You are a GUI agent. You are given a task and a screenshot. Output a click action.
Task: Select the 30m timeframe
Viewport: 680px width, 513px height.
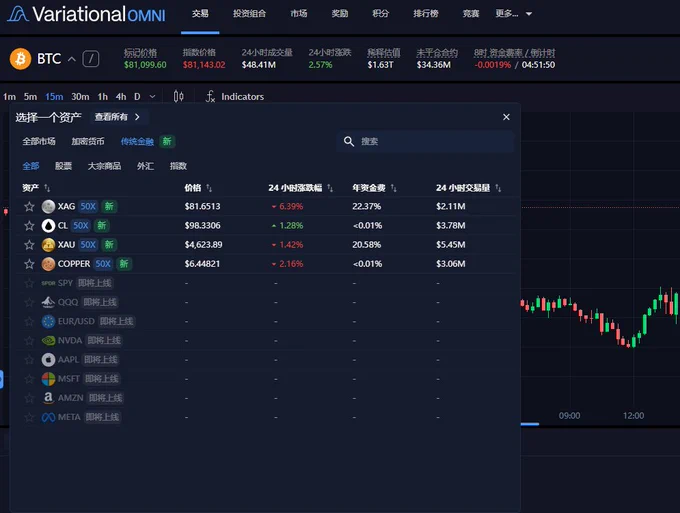pyautogui.click(x=80, y=96)
